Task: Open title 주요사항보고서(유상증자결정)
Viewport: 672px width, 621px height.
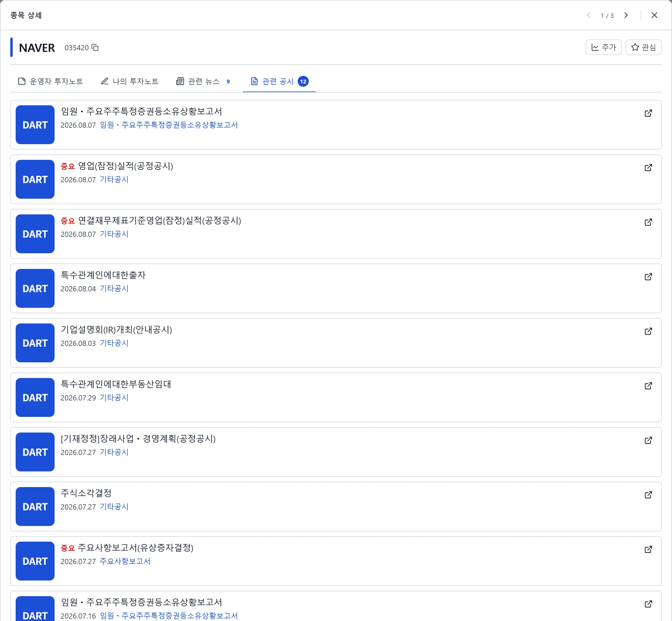Action: click(x=136, y=548)
